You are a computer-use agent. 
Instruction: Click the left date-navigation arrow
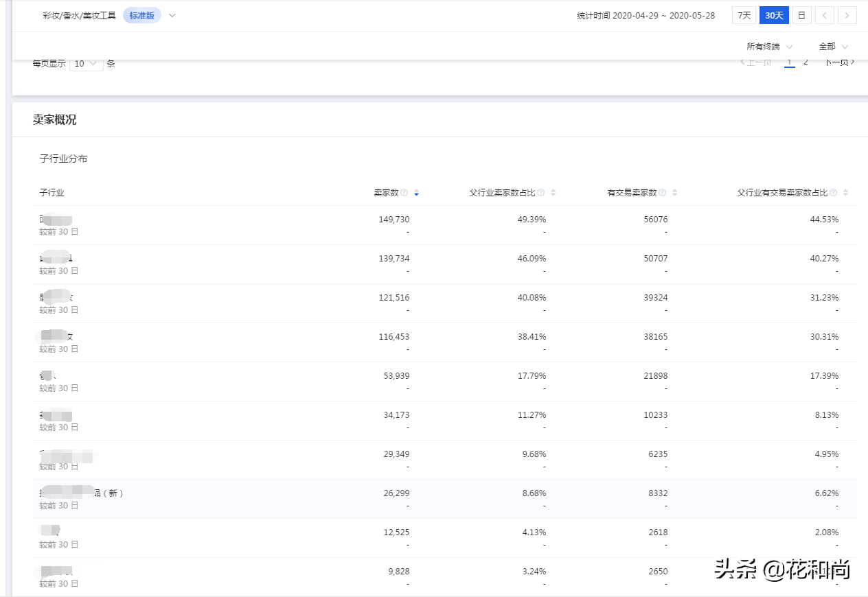824,15
